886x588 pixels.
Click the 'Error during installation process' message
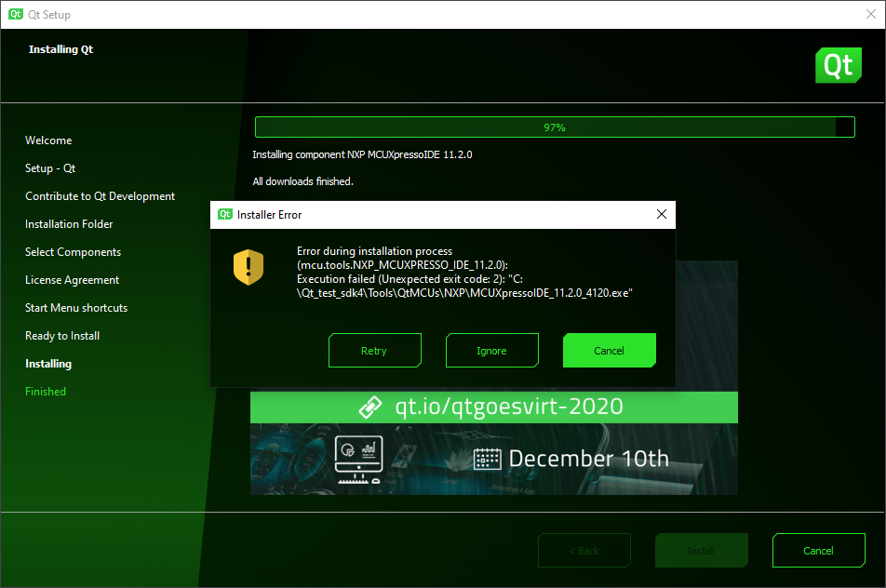(x=375, y=251)
